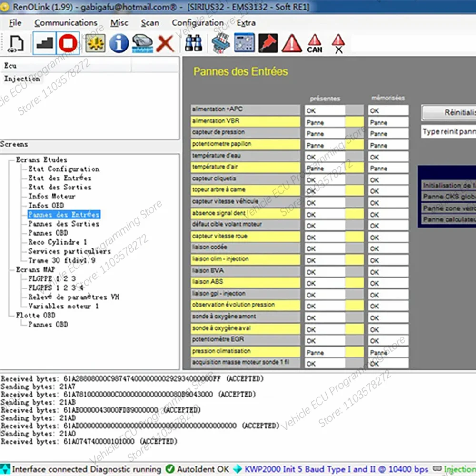
Task: Click the yellow gear configuration icon
Action: [x=95, y=44]
